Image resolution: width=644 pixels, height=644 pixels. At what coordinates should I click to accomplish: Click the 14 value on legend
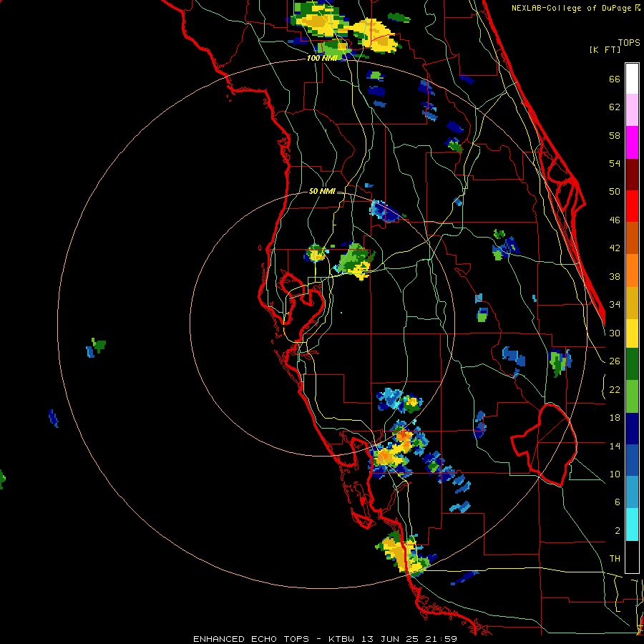(615, 446)
